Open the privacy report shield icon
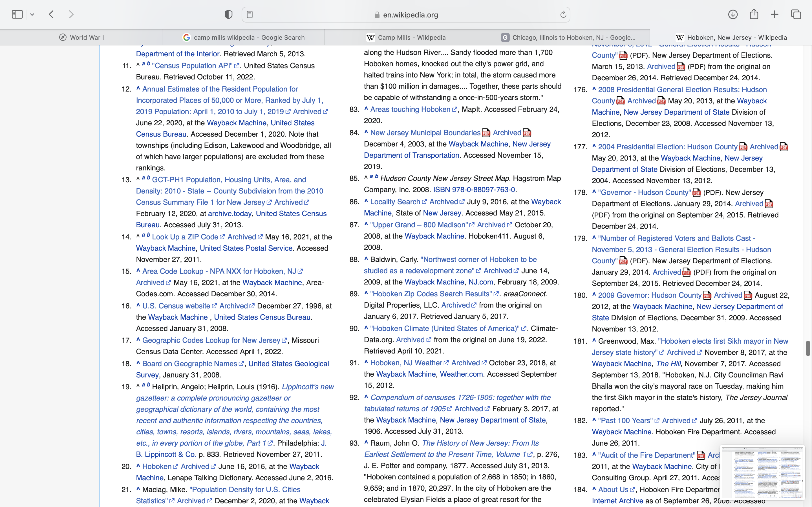812x507 pixels. click(x=228, y=14)
